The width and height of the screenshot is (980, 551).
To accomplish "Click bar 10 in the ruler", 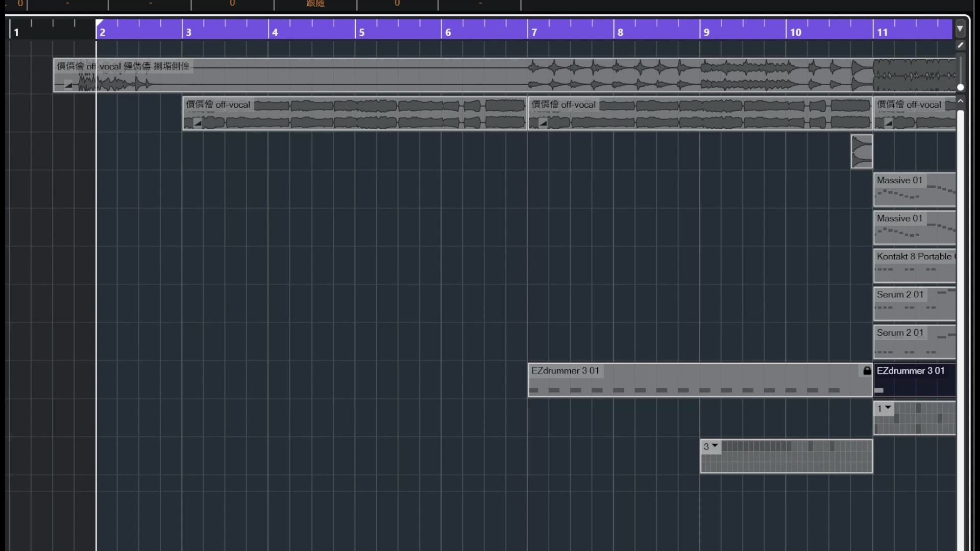I will tap(796, 32).
